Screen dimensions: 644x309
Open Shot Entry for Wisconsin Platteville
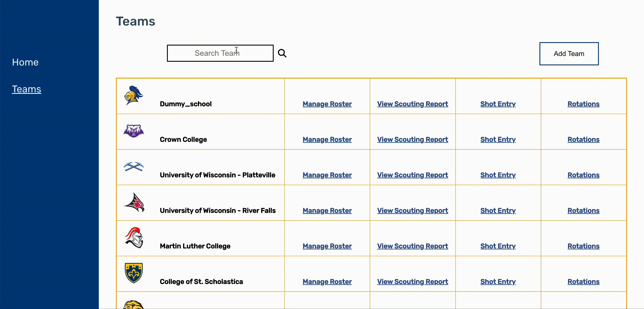(x=498, y=175)
